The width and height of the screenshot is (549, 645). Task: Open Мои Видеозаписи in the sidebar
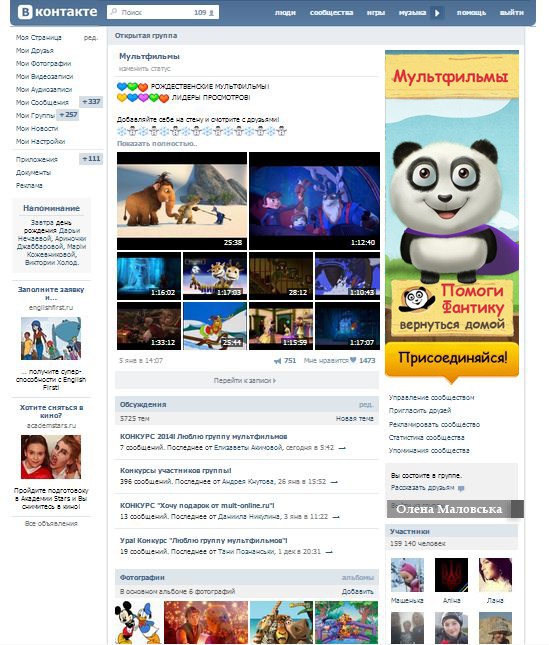tap(44, 77)
